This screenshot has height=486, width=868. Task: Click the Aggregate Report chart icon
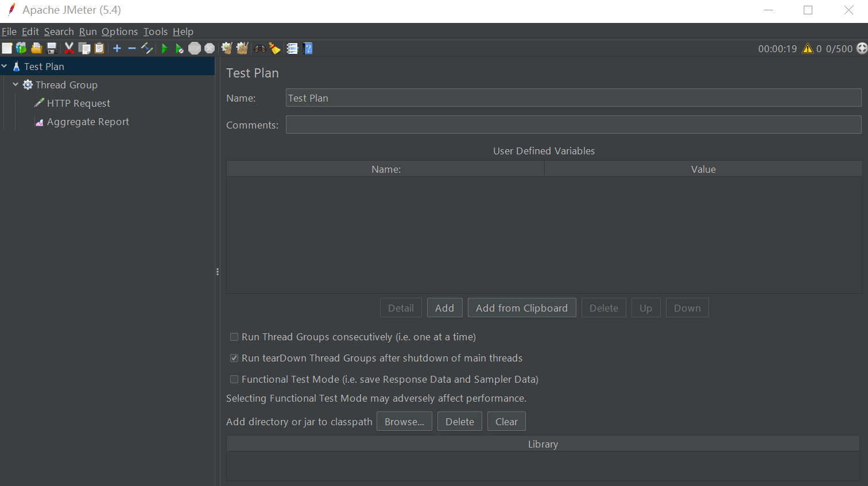pyautogui.click(x=39, y=122)
